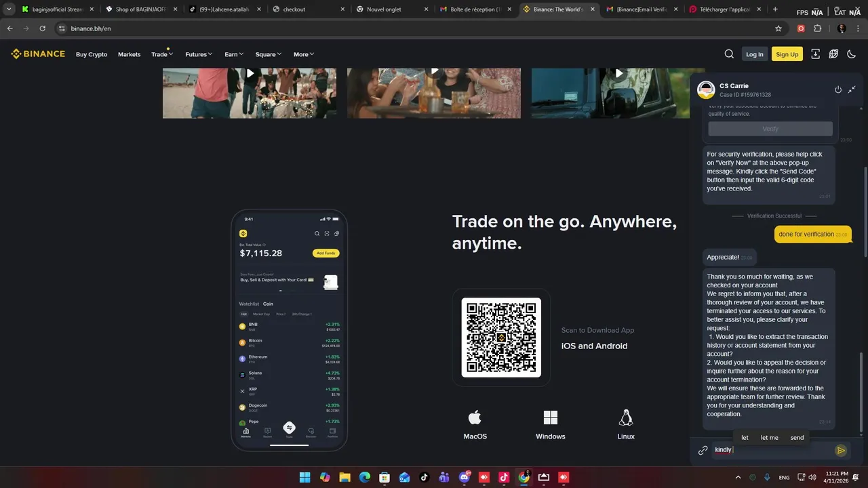Open the Chrome profile avatar
The width and height of the screenshot is (868, 488).
(842, 28)
